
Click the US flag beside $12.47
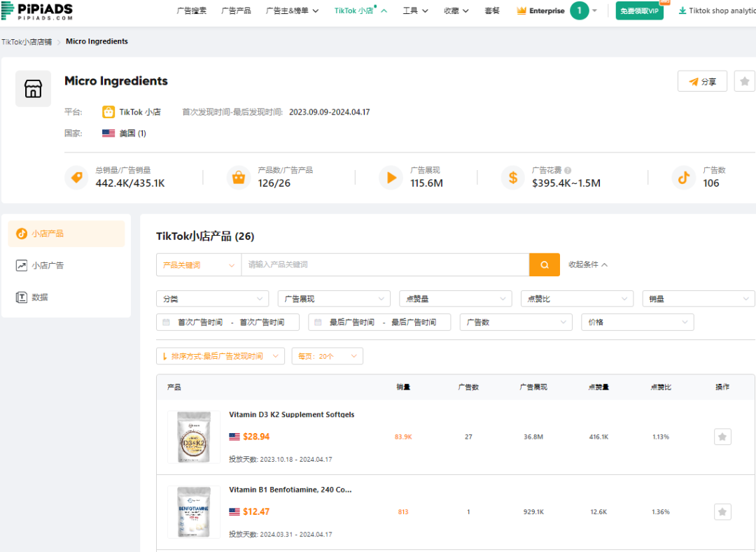(x=234, y=511)
